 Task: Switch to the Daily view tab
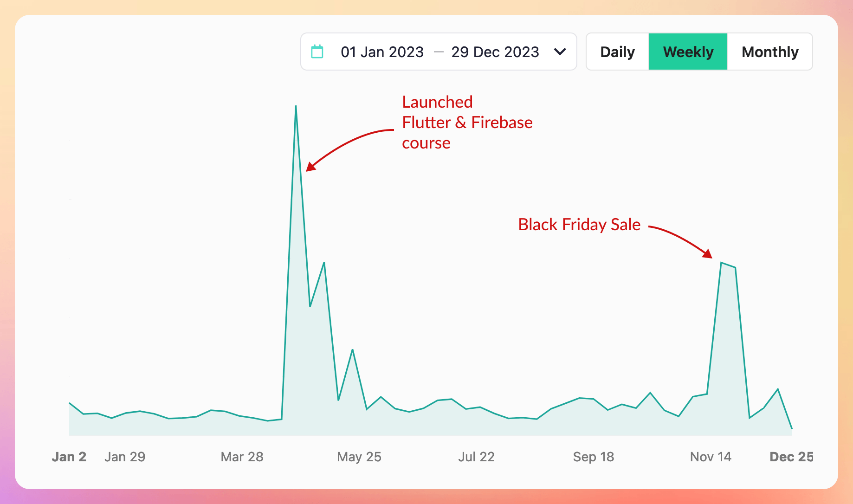pyautogui.click(x=617, y=52)
